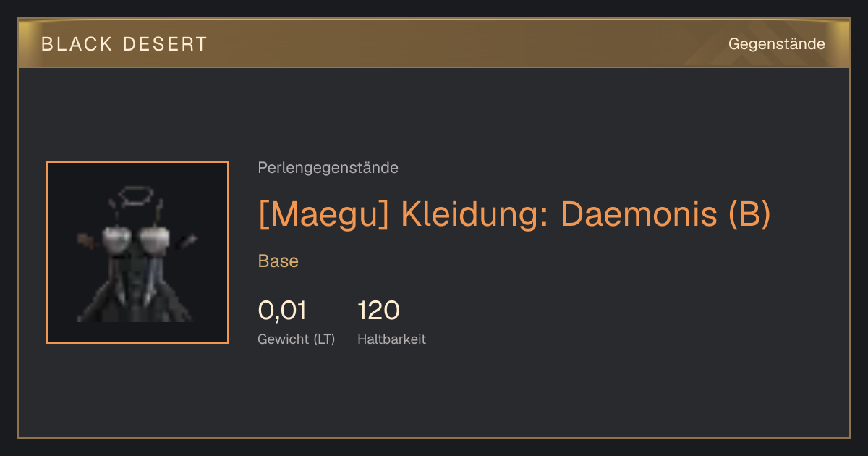Click the Gewicht (LT) label
Screen dimensions: 868x456
click(297, 339)
